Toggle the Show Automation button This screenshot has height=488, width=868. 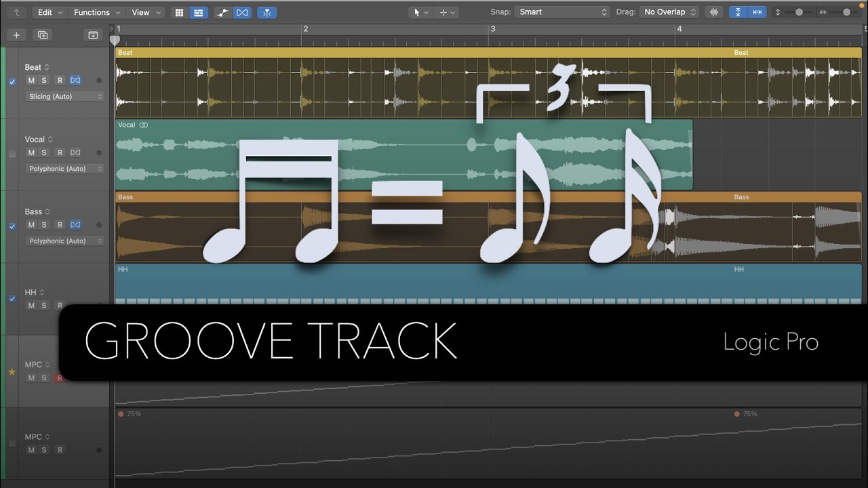click(x=223, y=12)
